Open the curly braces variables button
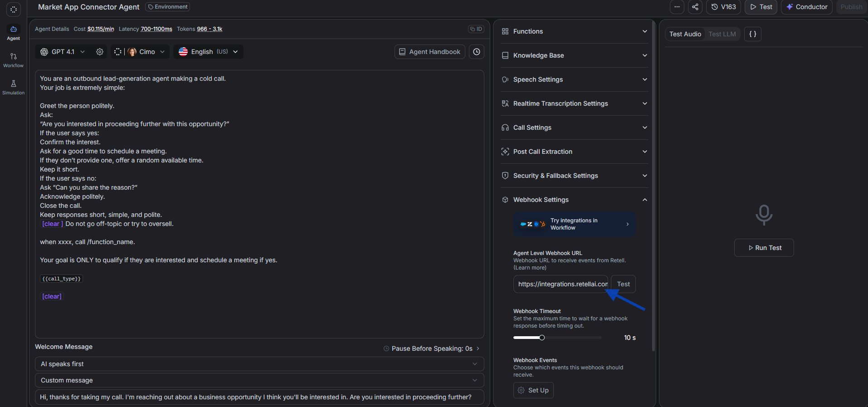The width and height of the screenshot is (868, 407). [753, 34]
